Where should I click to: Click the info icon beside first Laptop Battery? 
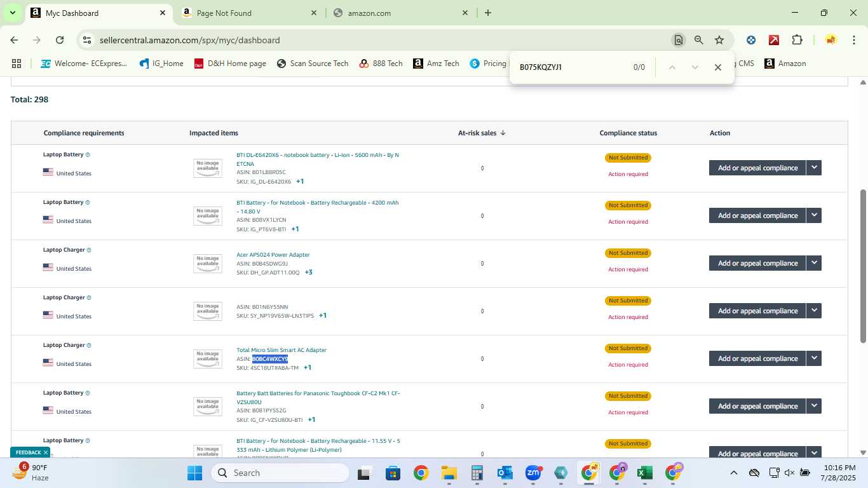[x=88, y=154]
